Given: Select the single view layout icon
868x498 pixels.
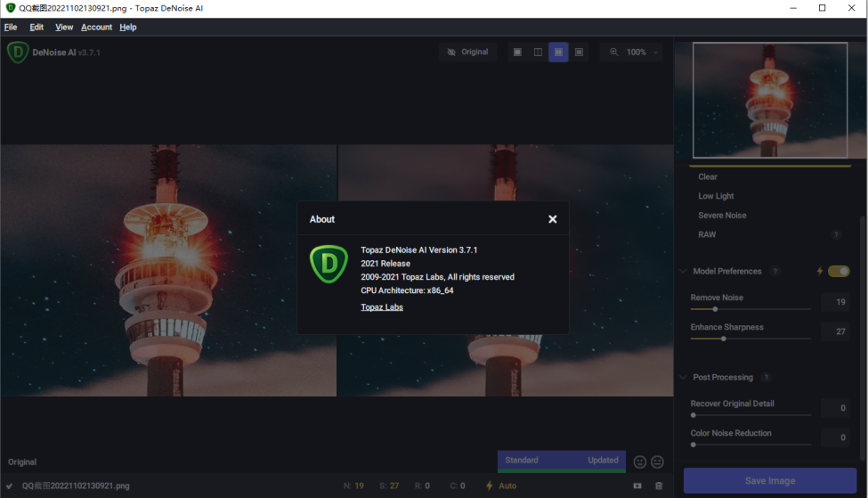Looking at the screenshot, I should click(517, 52).
